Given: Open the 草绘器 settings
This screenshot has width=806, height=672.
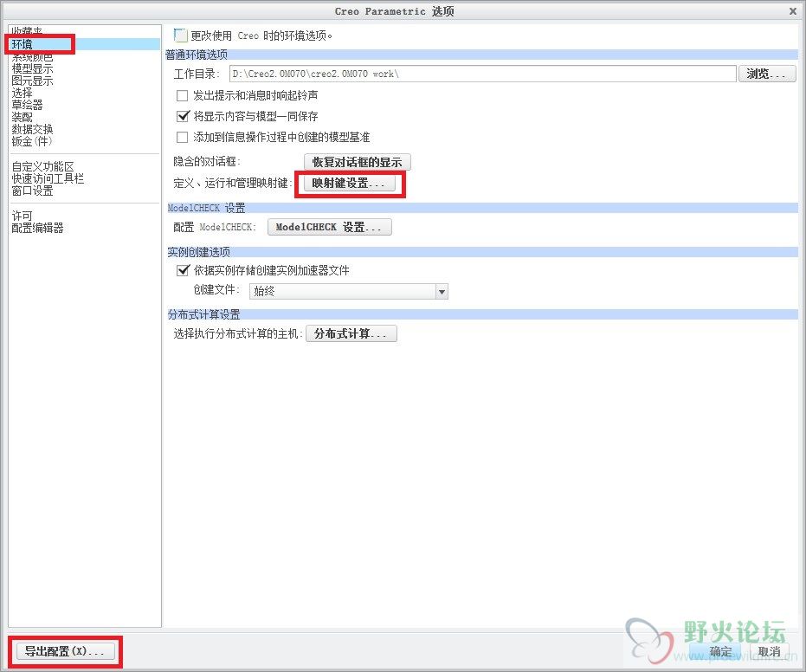Looking at the screenshot, I should tap(27, 105).
